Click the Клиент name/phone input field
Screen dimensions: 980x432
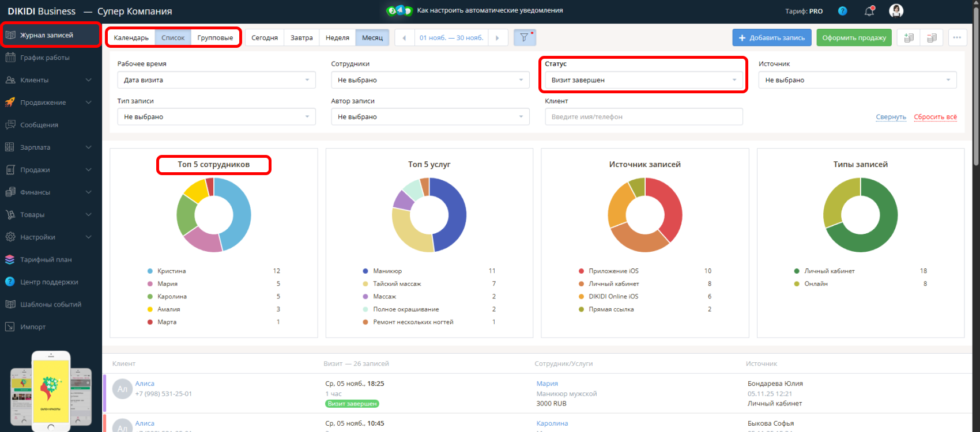click(643, 117)
